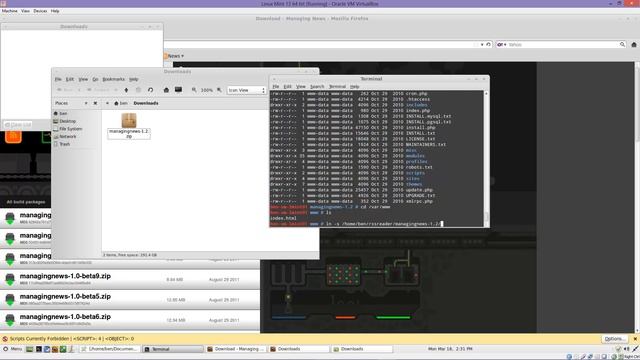The height and width of the screenshot is (360, 640).
Task: Open the Icon View dropdown in file manager
Action: 246,90
